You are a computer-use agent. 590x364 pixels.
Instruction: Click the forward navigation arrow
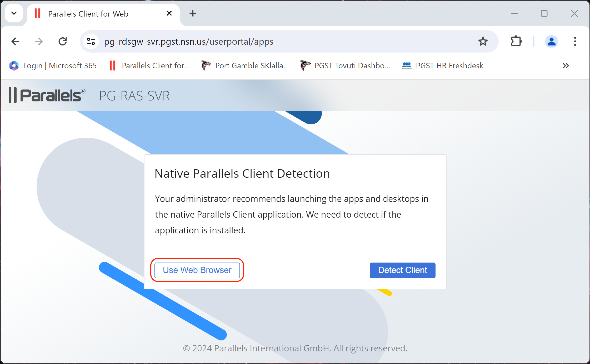click(39, 42)
